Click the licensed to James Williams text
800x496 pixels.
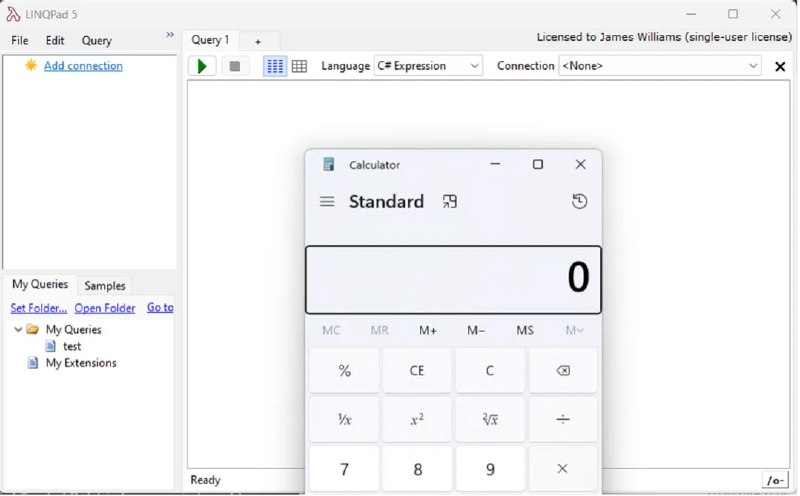click(x=664, y=37)
